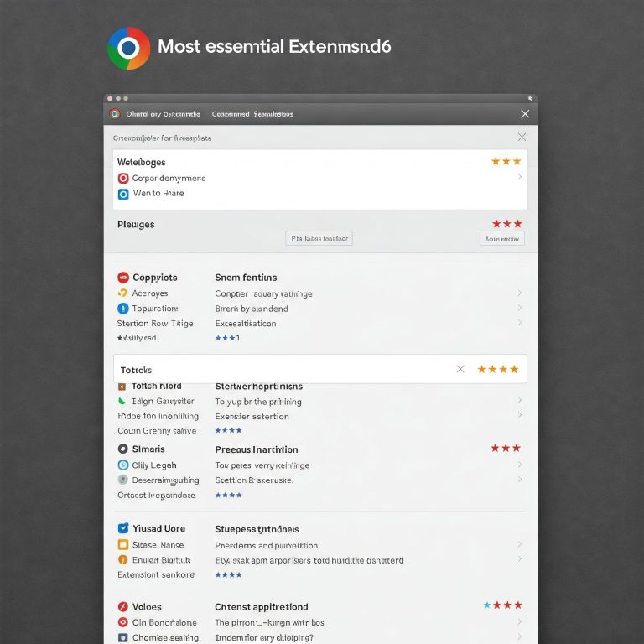
Task: Click the dark round icon next to Simaris
Action: pos(122,449)
